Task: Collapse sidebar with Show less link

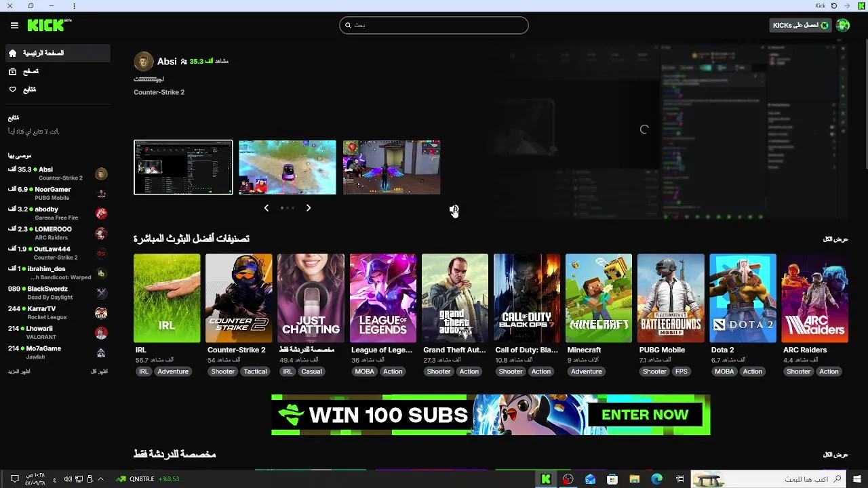Action: [99, 371]
